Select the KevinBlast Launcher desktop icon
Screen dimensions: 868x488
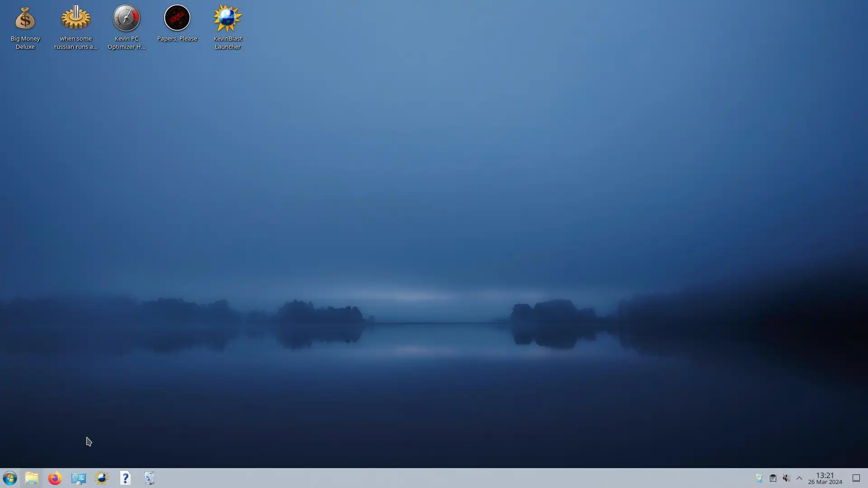click(227, 19)
